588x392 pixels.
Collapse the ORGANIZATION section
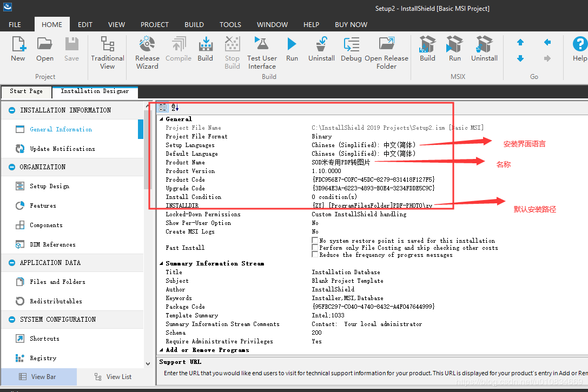[x=11, y=167]
